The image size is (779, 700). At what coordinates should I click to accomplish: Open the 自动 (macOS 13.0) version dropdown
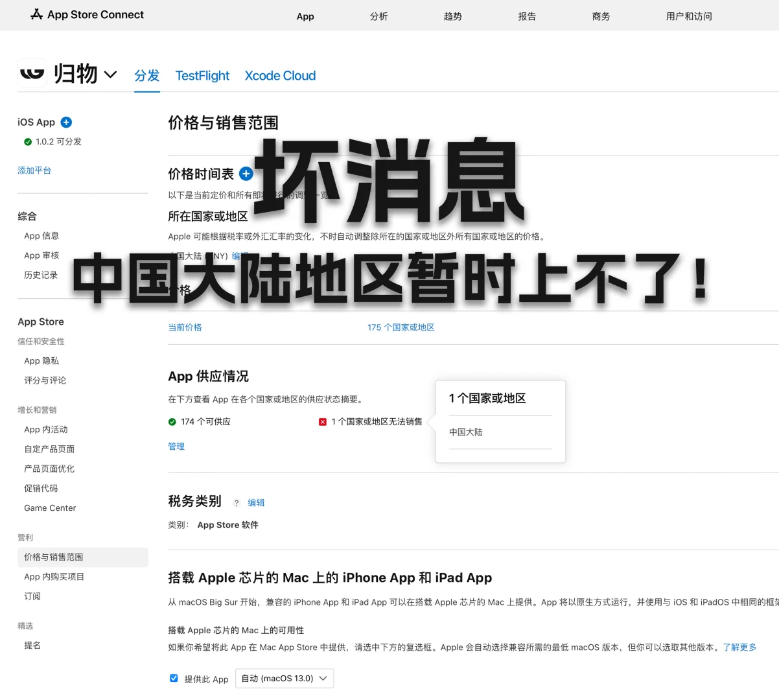point(284,678)
